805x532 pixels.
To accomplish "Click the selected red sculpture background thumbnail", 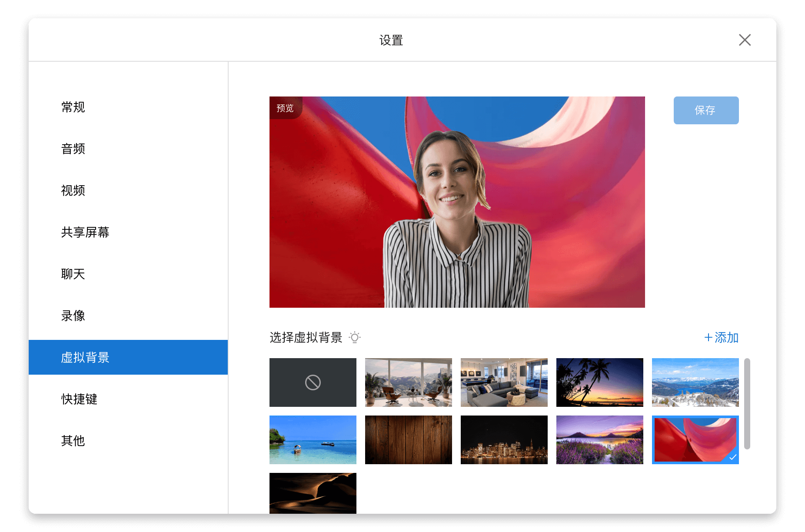I will click(695, 440).
